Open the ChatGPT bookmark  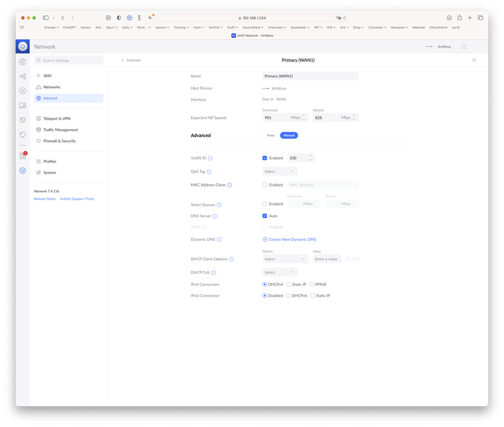(x=69, y=27)
